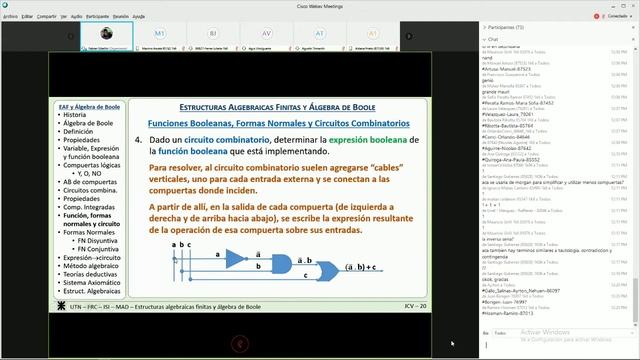Screen dimensions: 640x360
Task: Show previous video thumbnails with left arrow
Action: 70,36
